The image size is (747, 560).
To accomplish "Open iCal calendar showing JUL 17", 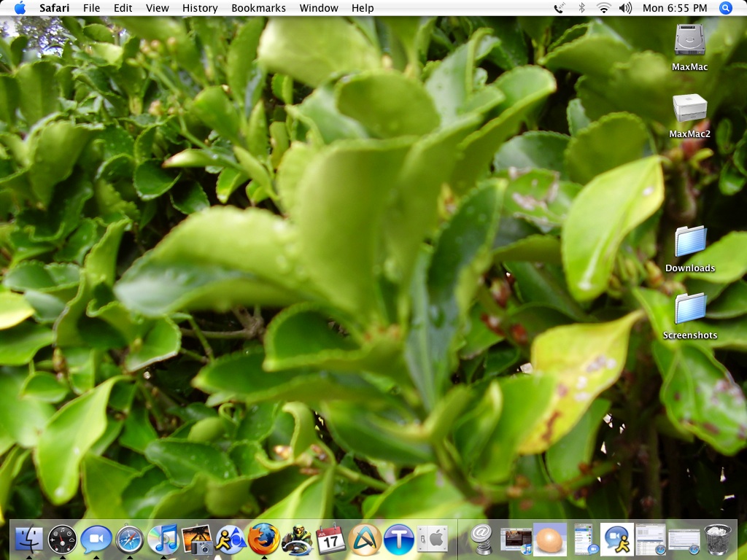I will (x=330, y=540).
